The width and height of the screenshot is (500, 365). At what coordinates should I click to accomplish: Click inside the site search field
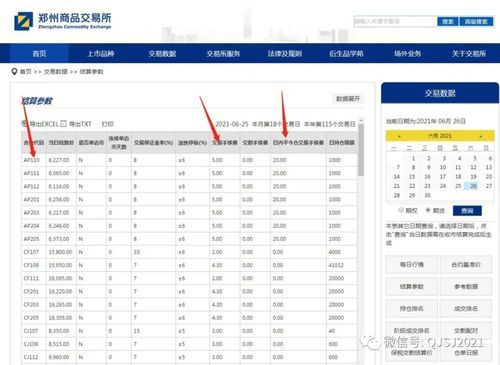395,21
